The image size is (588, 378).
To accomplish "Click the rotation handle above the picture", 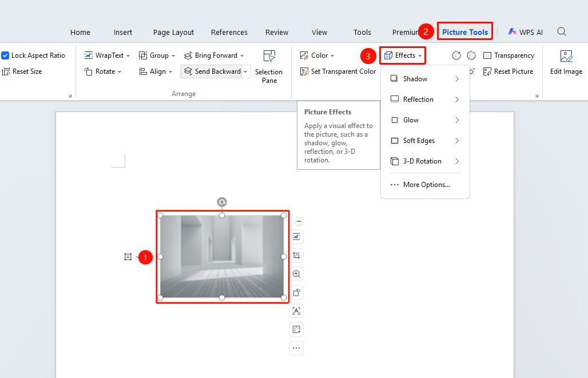I will coord(222,202).
